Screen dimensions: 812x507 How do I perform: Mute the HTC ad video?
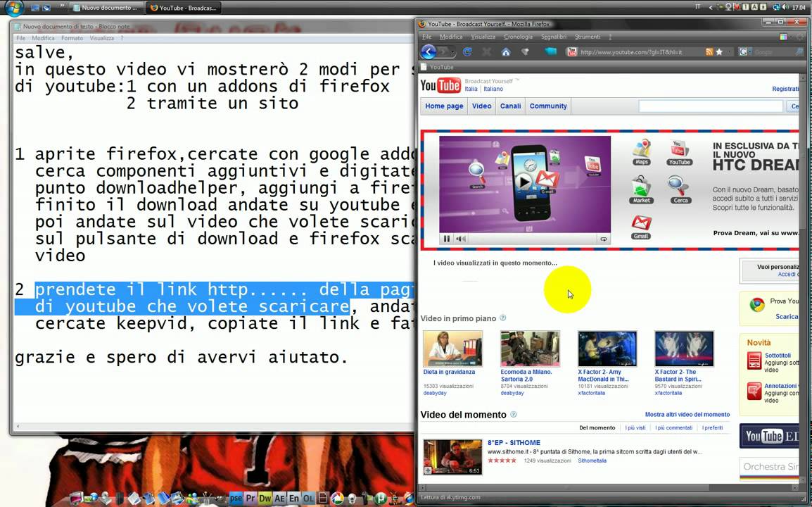pyautogui.click(x=460, y=239)
